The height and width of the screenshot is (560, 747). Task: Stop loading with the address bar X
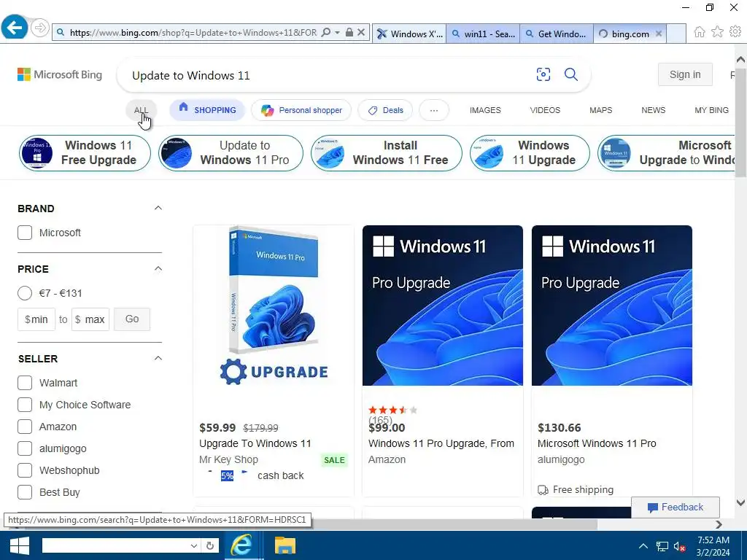[361, 32]
